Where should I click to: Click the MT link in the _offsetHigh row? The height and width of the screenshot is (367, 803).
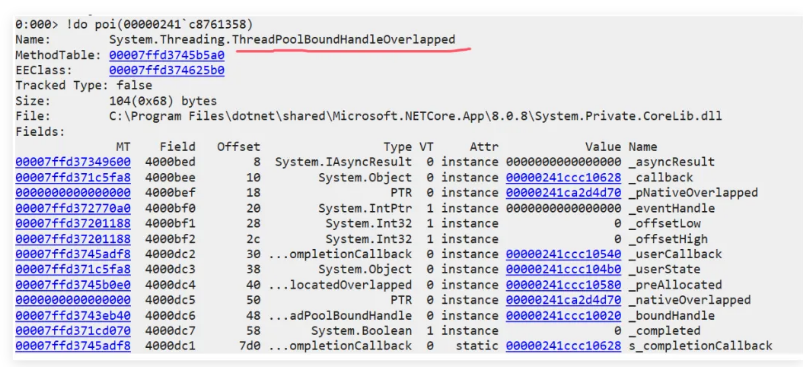[73, 239]
